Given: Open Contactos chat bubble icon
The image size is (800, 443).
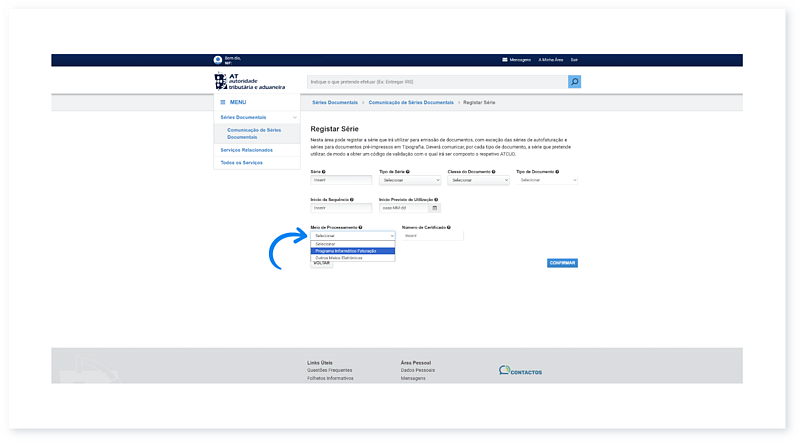Looking at the screenshot, I should pos(505,370).
